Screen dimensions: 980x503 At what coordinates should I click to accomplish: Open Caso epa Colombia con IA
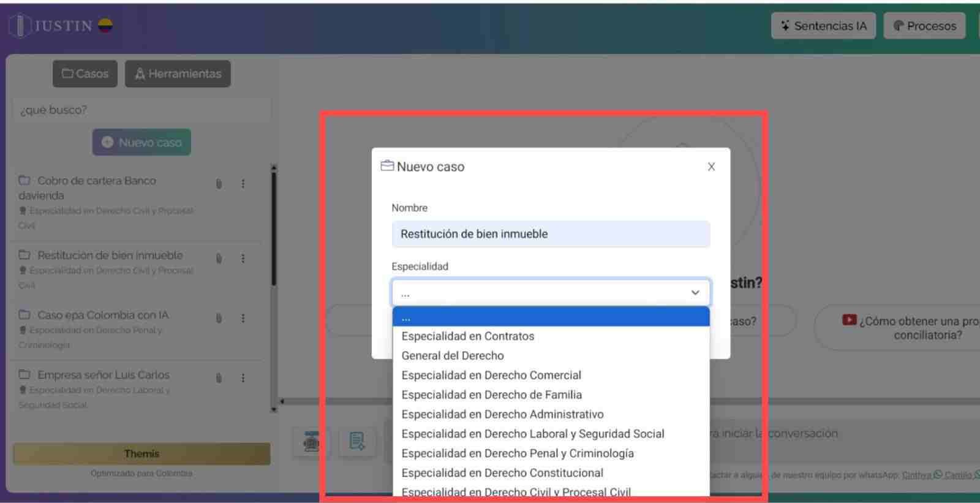pyautogui.click(x=102, y=315)
